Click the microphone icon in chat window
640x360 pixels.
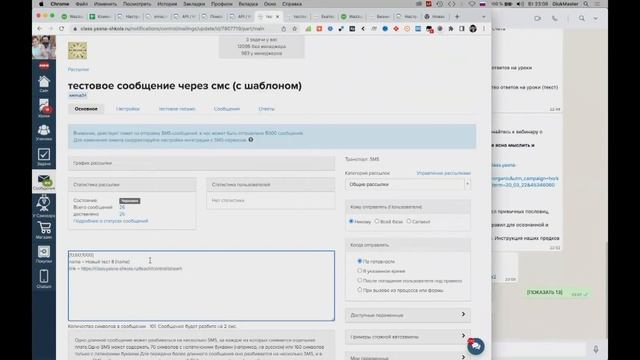point(596,349)
